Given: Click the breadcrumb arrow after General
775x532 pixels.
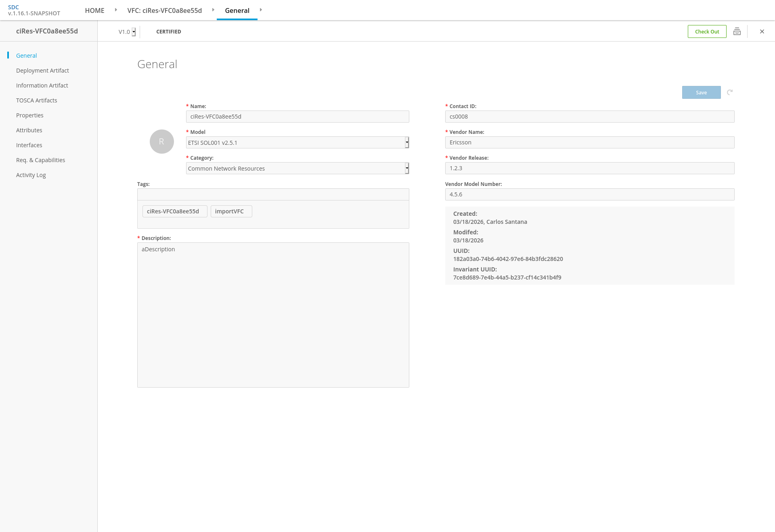Looking at the screenshot, I should click(x=261, y=10).
